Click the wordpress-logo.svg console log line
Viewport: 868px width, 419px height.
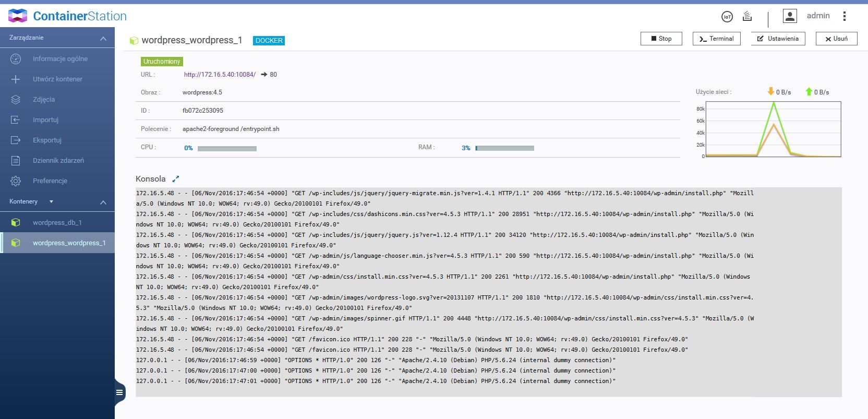(x=445, y=303)
